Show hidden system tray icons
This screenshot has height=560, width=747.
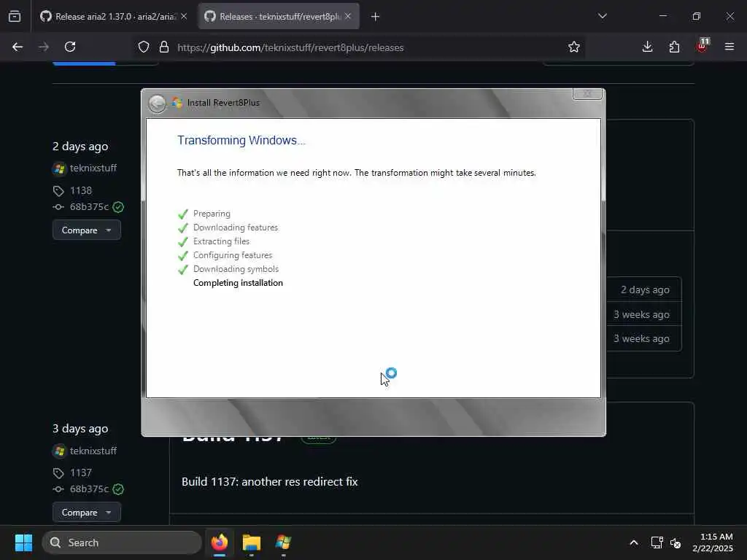(x=634, y=542)
